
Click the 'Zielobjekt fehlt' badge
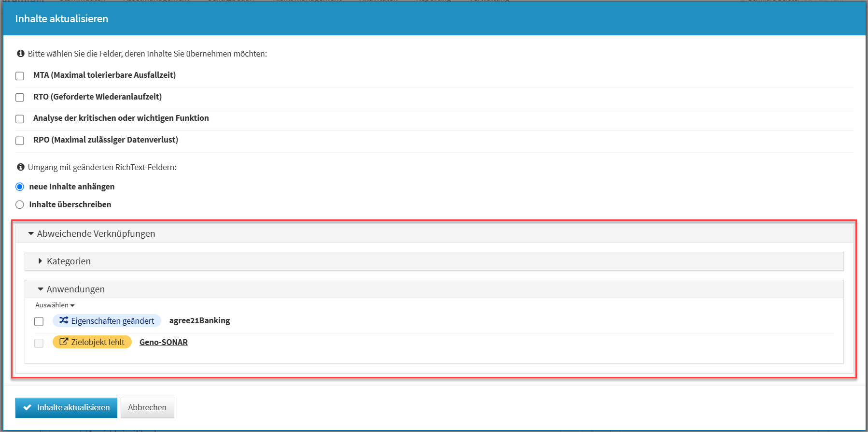coord(92,342)
